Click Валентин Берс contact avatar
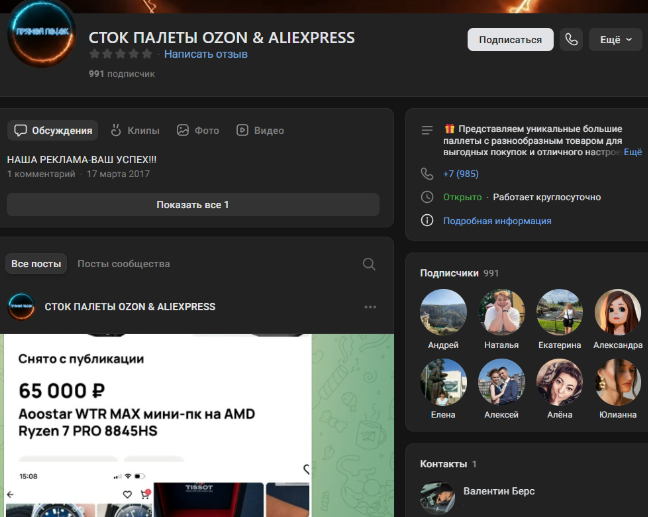Image resolution: width=648 pixels, height=517 pixels. point(437,499)
